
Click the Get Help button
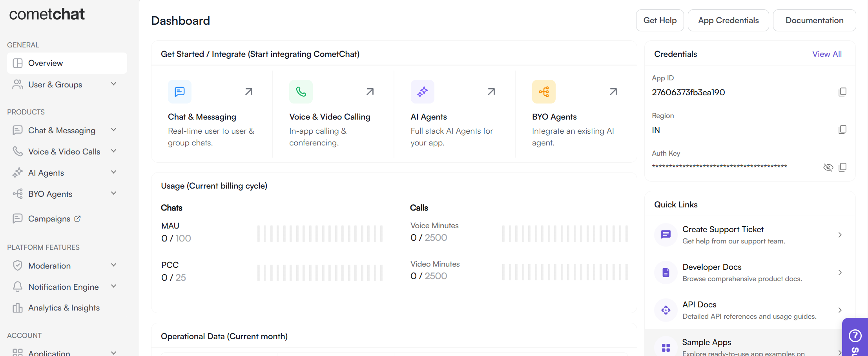tap(660, 20)
